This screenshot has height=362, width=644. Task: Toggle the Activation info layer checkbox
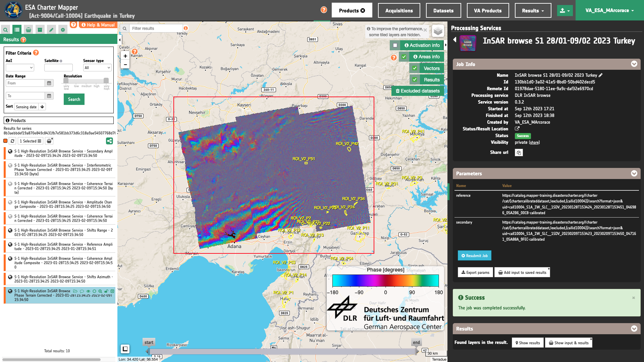tap(395, 45)
